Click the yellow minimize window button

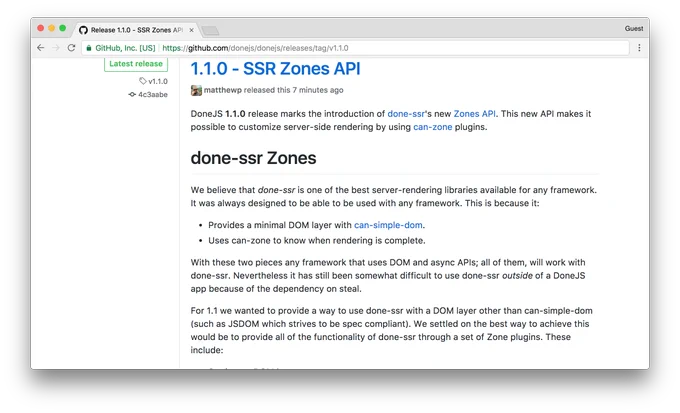pyautogui.click(x=52, y=28)
